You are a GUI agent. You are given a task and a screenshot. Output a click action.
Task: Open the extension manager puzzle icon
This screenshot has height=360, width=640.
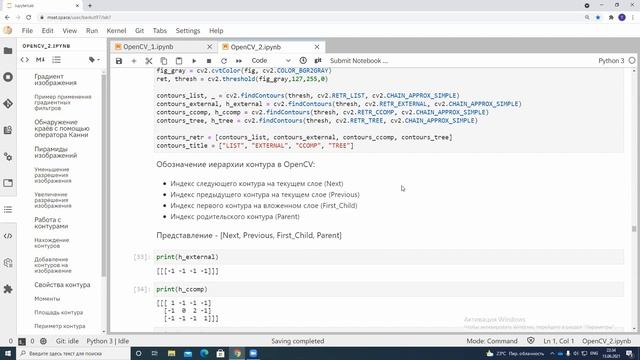point(8,289)
